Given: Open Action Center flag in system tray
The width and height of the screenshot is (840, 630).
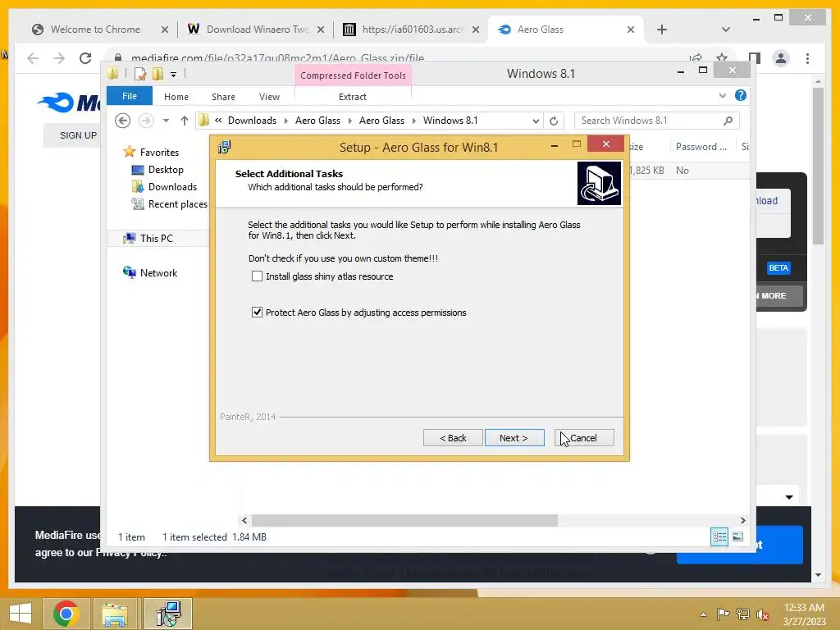Looking at the screenshot, I should click(724, 614).
